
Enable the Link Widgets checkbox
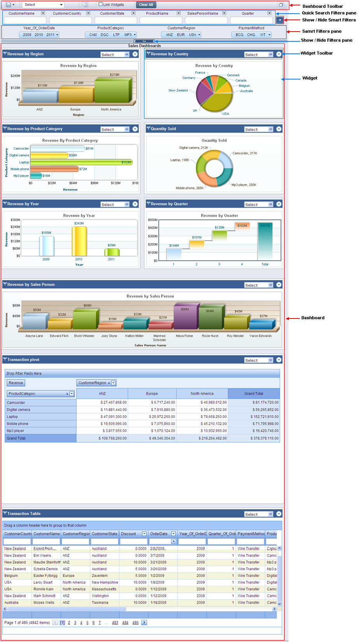tap(100, 4)
